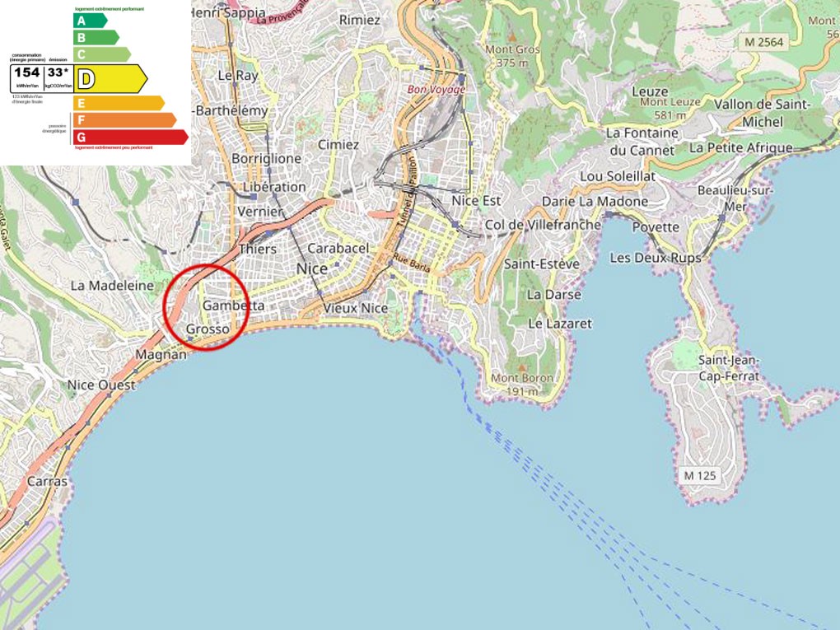Viewport: 840px width, 630px height.
Task: Select the M 125 road shield
Action: tap(700, 475)
